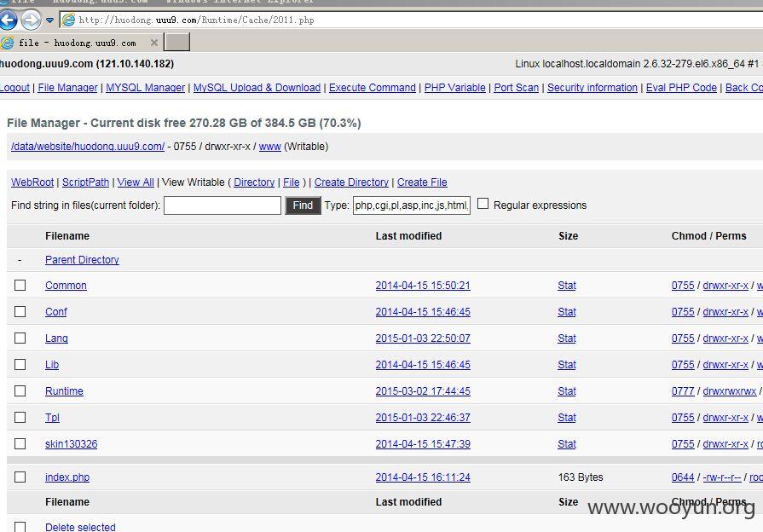
Task: Open the index.php file link
Action: click(67, 477)
